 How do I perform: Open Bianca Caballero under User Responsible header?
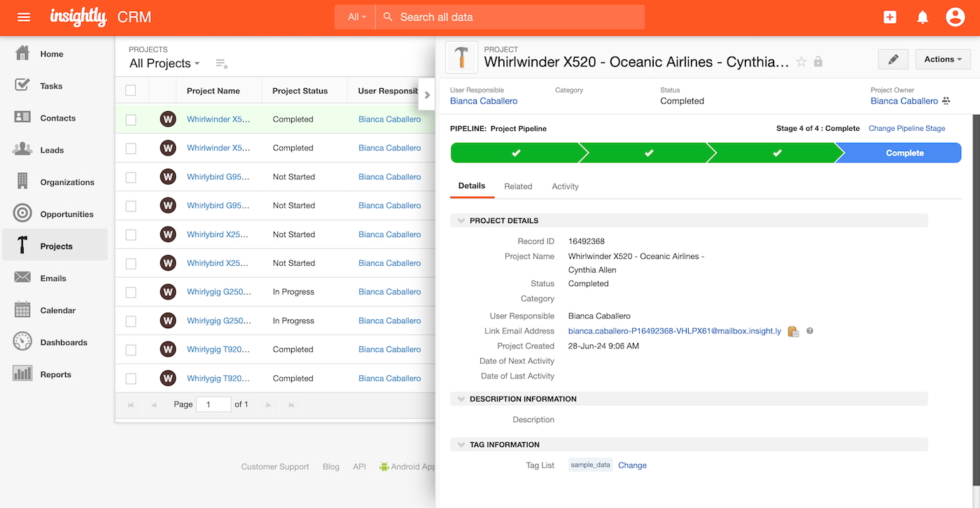tap(484, 101)
